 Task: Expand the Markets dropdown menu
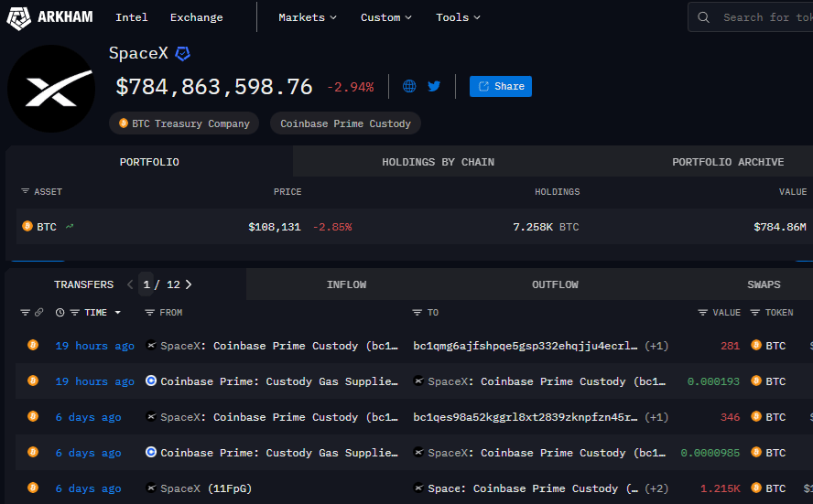tap(308, 17)
